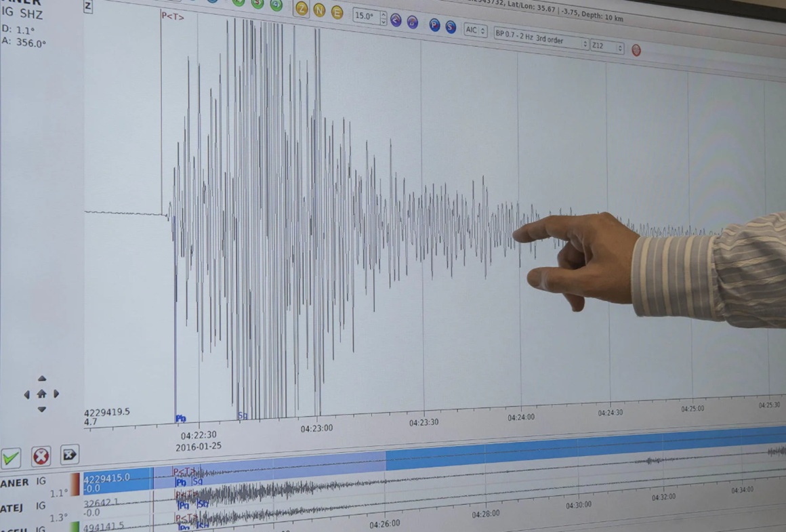
Task: Click the green S icon in top toolbar
Action: [257, 3]
